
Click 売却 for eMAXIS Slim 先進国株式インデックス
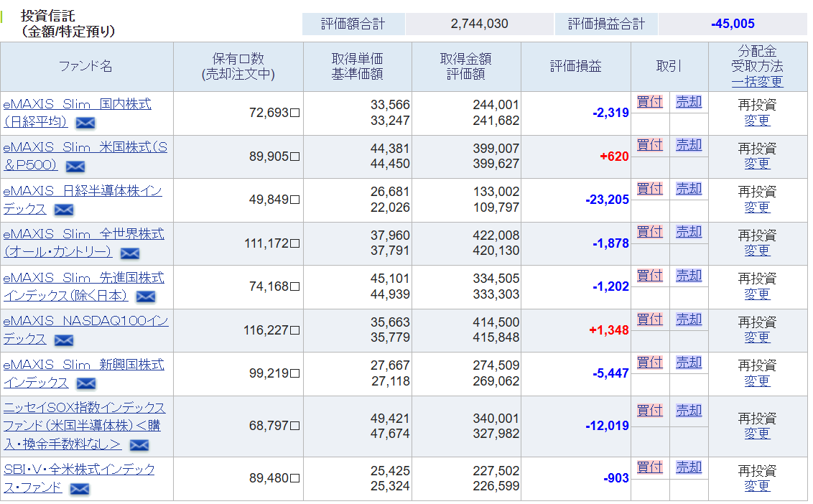click(x=689, y=276)
